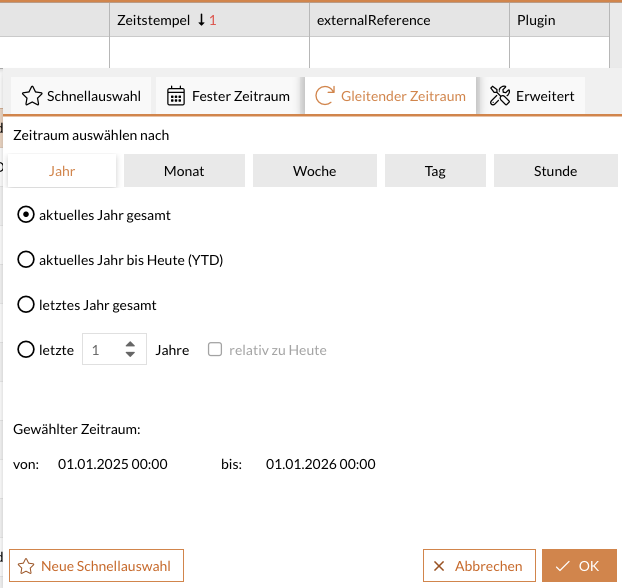
Task: Select 'letztes Jahr gesamt' radio option
Action: 26,305
